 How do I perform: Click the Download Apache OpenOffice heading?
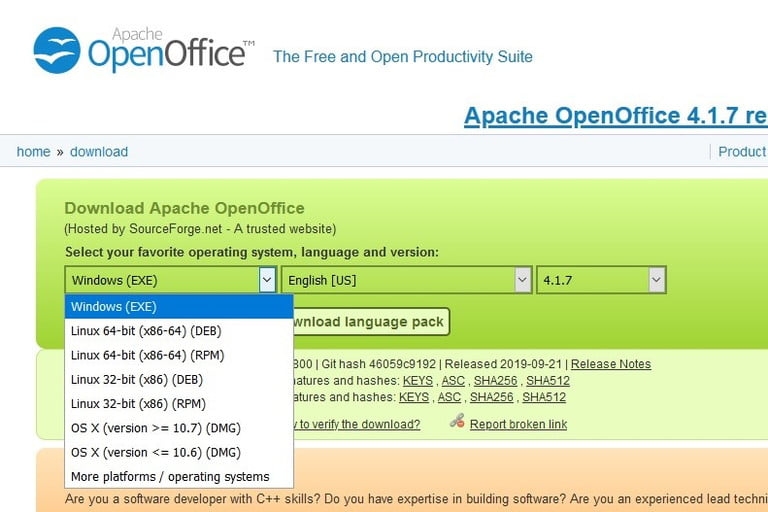(x=184, y=208)
